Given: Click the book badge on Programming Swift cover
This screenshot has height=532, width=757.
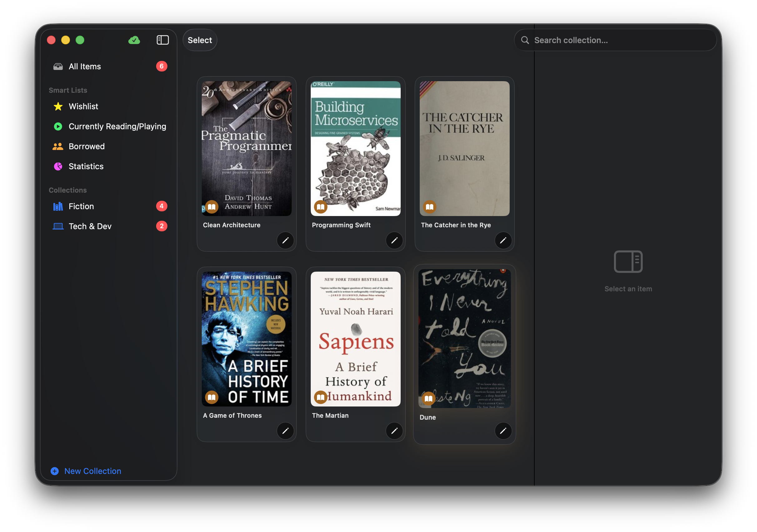Looking at the screenshot, I should (320, 207).
